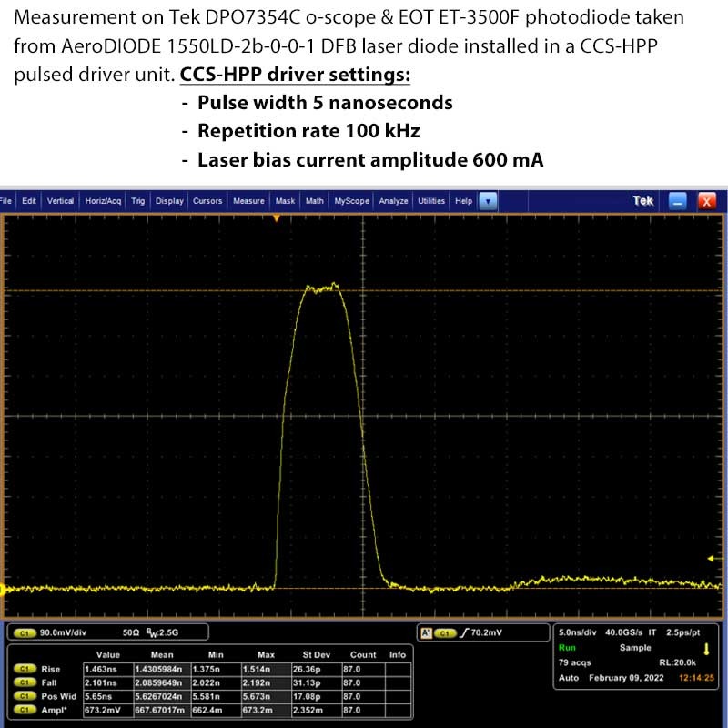Close the Tek scope application

(x=707, y=201)
